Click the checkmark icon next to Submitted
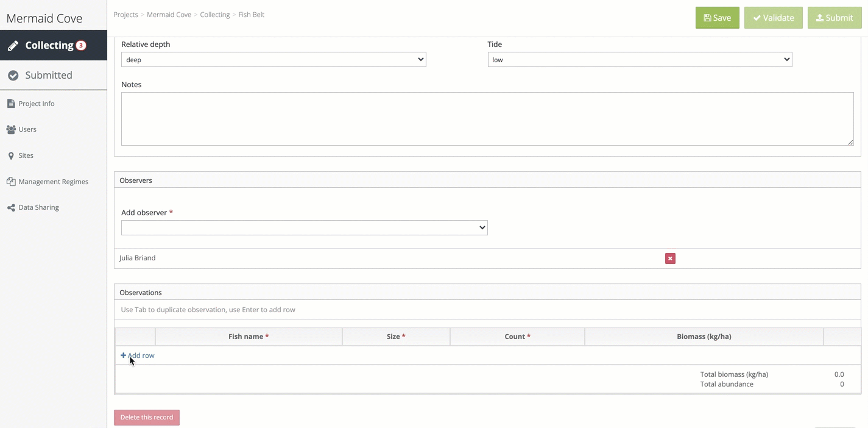The height and width of the screenshot is (428, 868). 13,76
